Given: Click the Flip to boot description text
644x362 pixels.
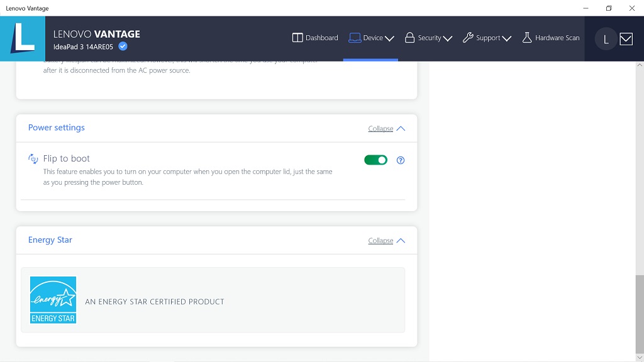Looking at the screenshot, I should 187,177.
